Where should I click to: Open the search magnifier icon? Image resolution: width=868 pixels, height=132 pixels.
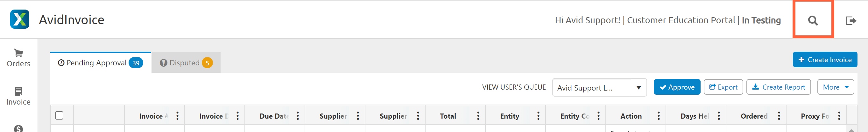point(812,21)
